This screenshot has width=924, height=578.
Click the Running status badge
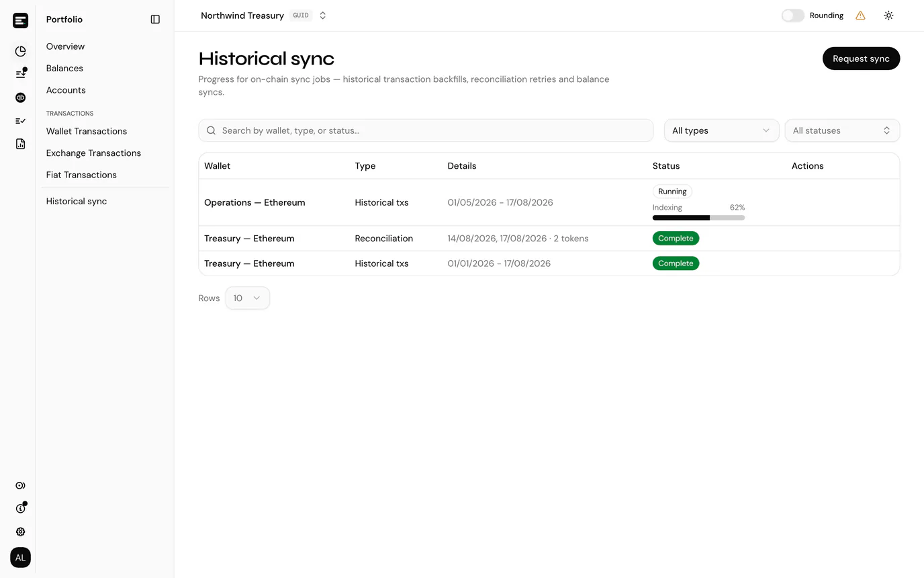click(672, 192)
